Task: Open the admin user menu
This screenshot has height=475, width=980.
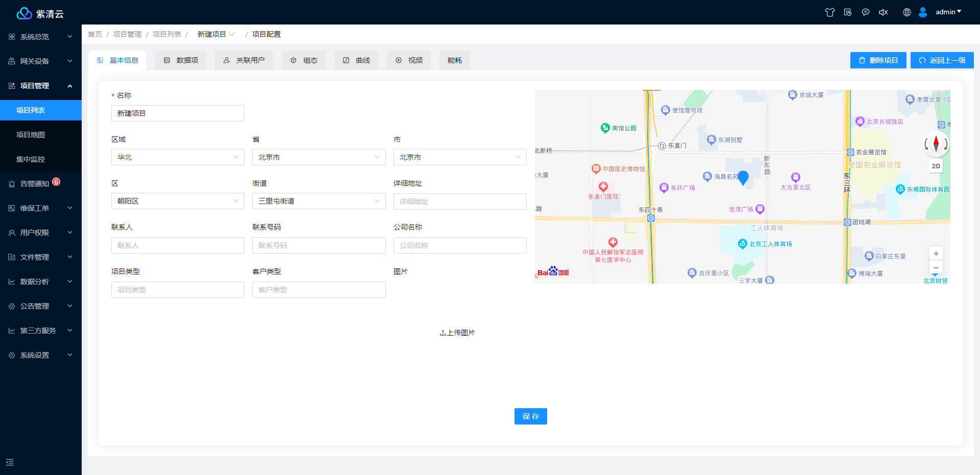Action: point(948,12)
